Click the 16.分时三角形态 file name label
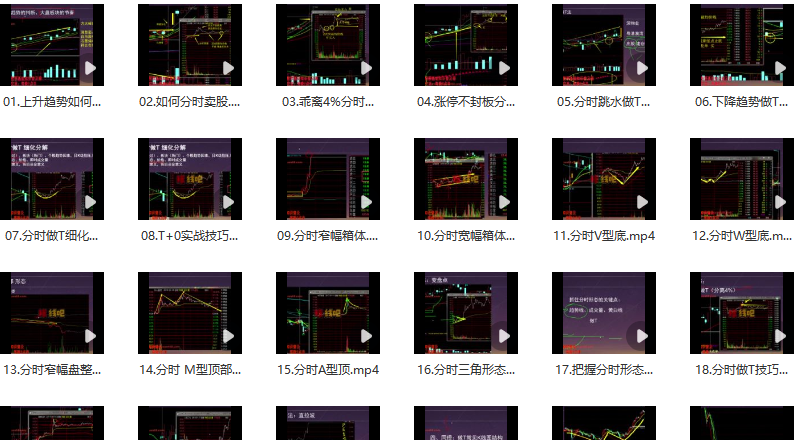The width and height of the screenshot is (795, 440). pyautogui.click(x=466, y=370)
